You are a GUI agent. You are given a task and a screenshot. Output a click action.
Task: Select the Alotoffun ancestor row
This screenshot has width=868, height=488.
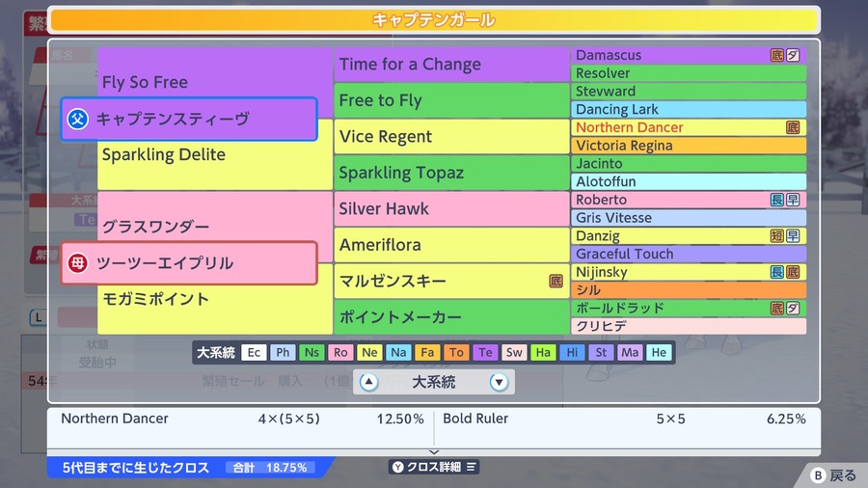689,181
